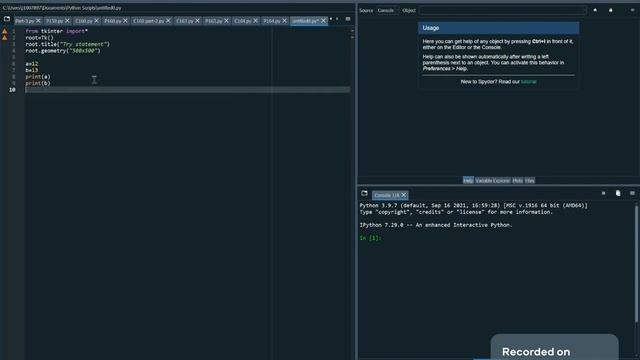Click the warning icon on line 1
Viewport: 640px width, 360px height.
coord(4,31)
